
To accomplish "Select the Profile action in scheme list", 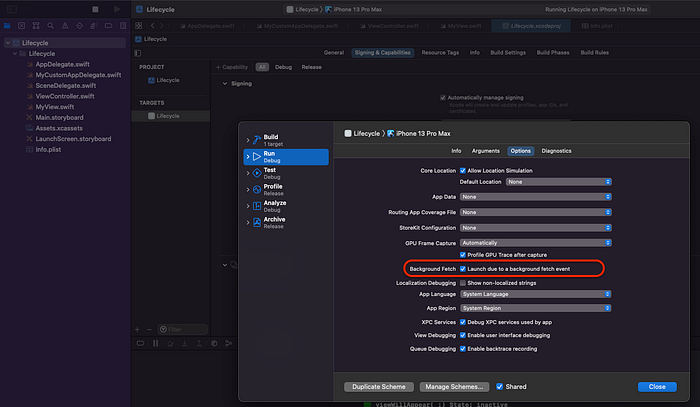I will pyautogui.click(x=286, y=190).
